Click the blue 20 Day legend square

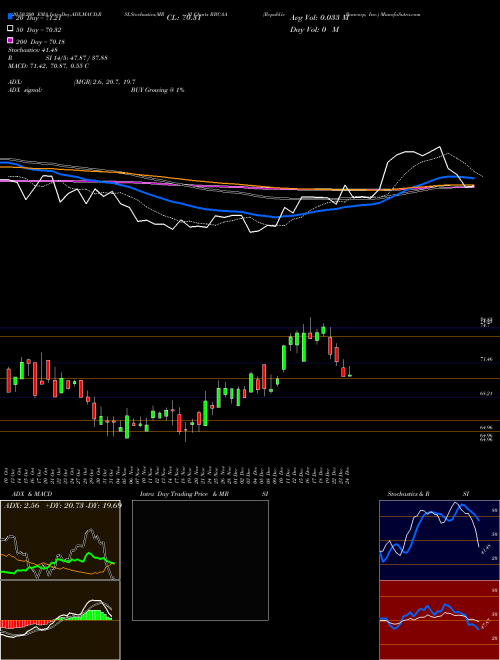pos(10,17)
